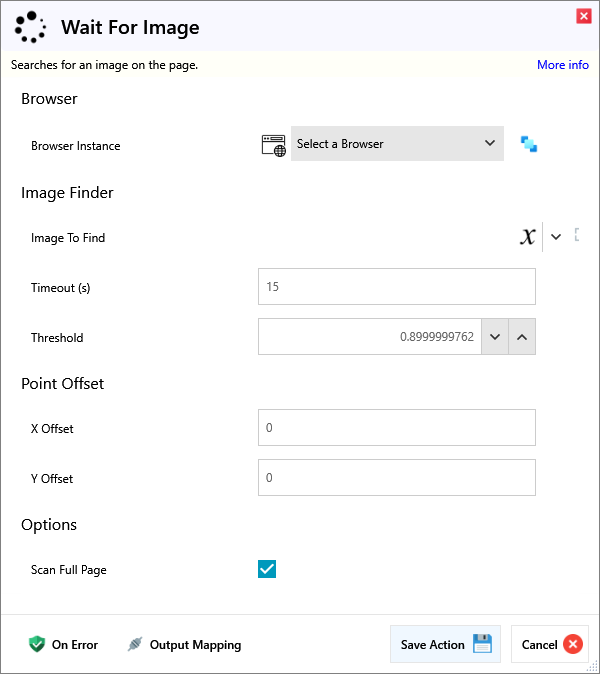The height and width of the screenshot is (674, 600).
Task: Click the variable x icon for Image To Find
Action: 527,237
